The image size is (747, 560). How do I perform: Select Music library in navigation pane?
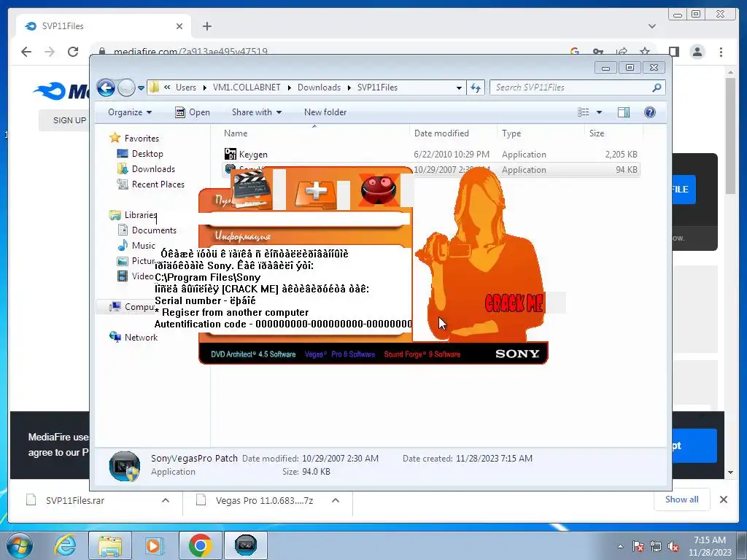(x=143, y=246)
